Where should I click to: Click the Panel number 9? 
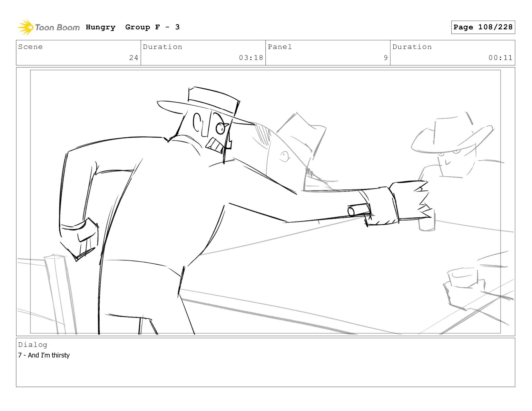click(386, 58)
